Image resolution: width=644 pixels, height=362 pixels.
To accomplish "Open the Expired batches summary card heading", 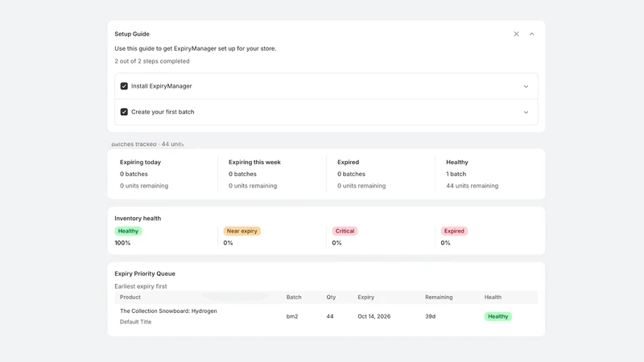I will [349, 162].
